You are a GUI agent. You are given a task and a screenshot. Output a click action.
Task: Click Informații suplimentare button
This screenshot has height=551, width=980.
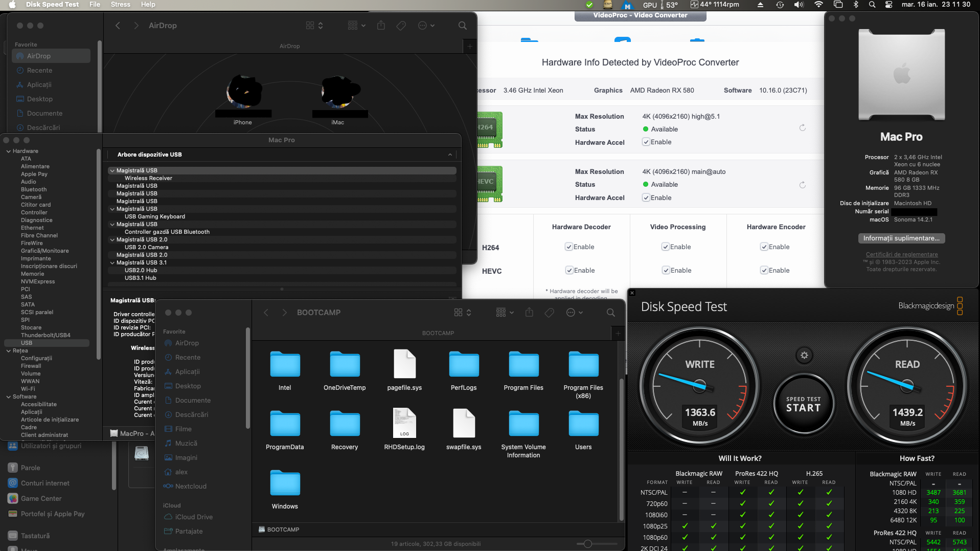click(901, 238)
